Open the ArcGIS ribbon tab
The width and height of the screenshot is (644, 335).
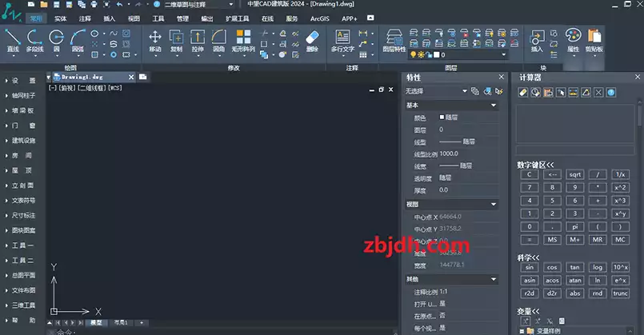pos(319,18)
